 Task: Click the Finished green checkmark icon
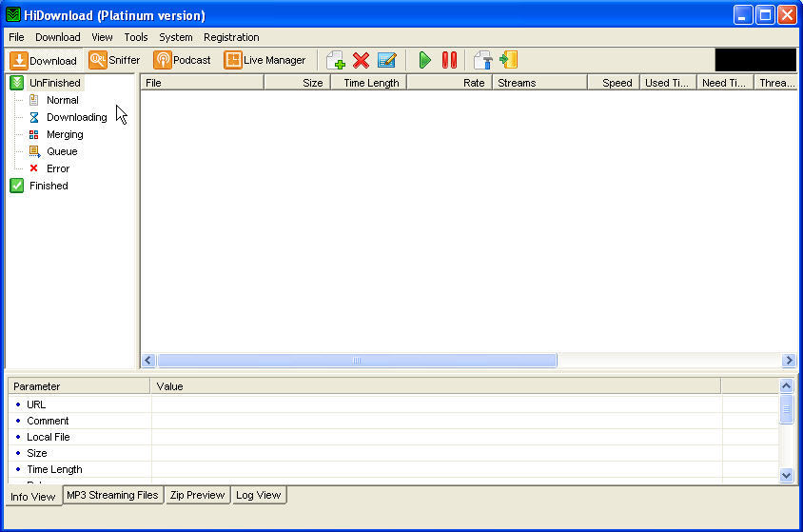pos(17,186)
